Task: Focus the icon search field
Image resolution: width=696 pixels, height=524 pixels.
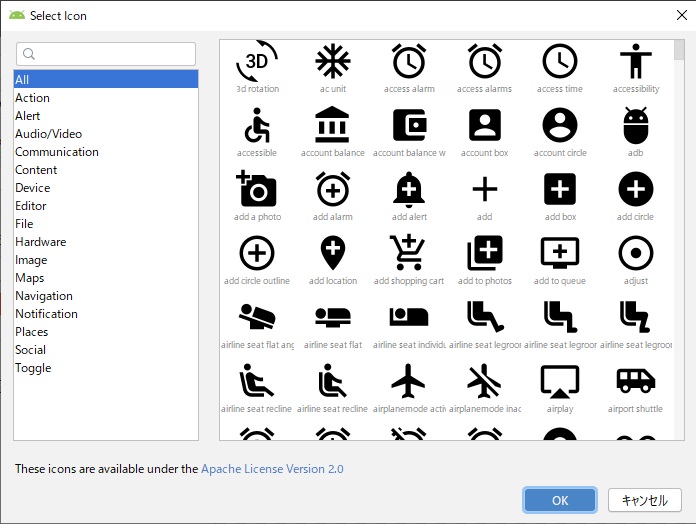Action: click(106, 54)
